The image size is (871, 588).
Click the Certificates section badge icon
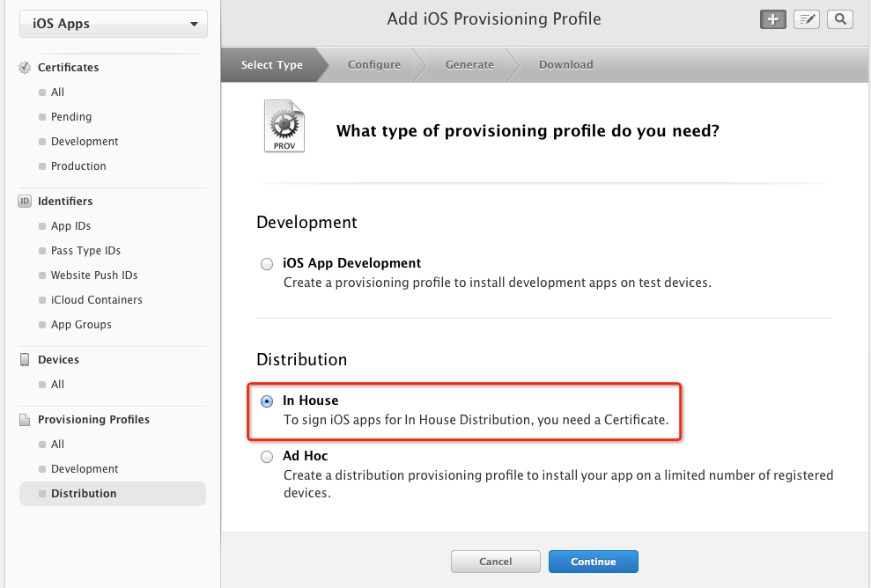pyautogui.click(x=25, y=68)
